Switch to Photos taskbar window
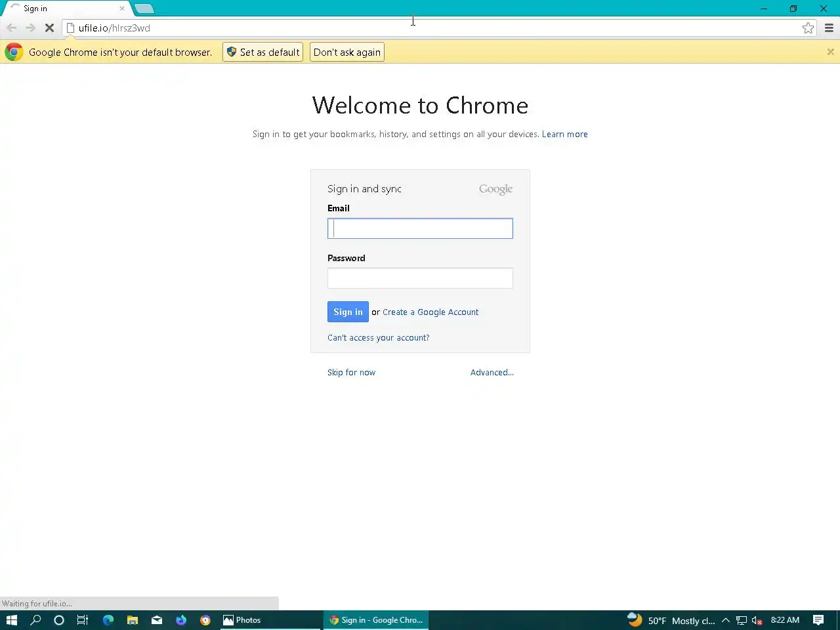This screenshot has height=630, width=840. tap(269, 619)
